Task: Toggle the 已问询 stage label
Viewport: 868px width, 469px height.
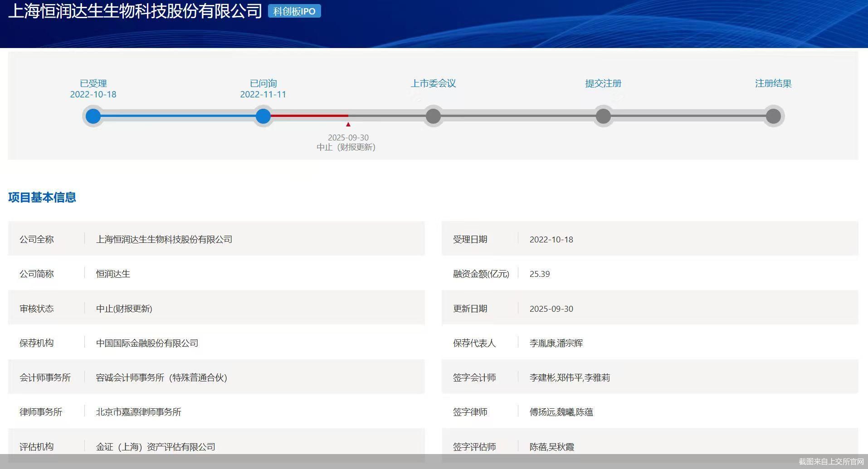Action: (263, 83)
